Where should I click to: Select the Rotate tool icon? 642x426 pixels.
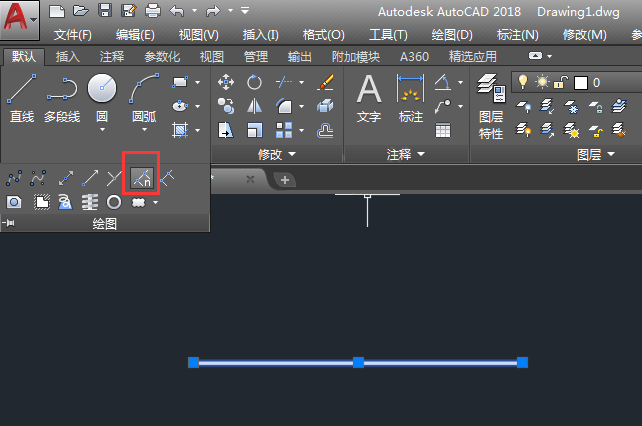(x=254, y=82)
